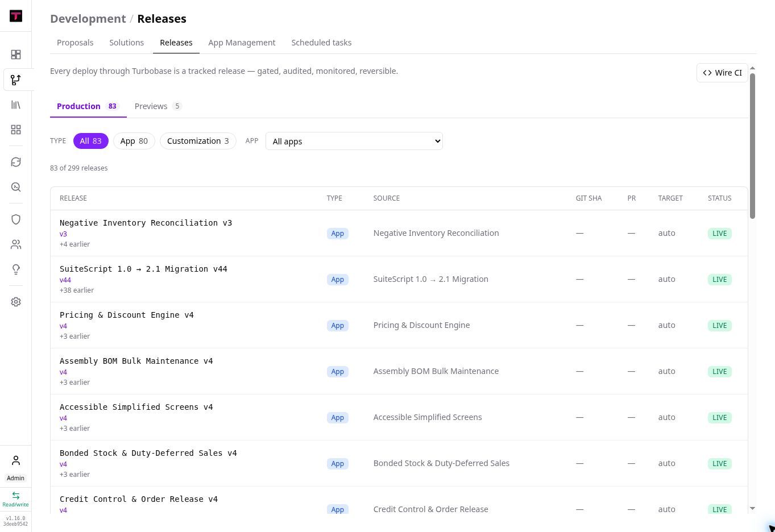This screenshot has height=532, width=775.
Task: Open release SuiteScript 1.0 → 2.1 Migration v44
Action: pyautogui.click(x=143, y=269)
